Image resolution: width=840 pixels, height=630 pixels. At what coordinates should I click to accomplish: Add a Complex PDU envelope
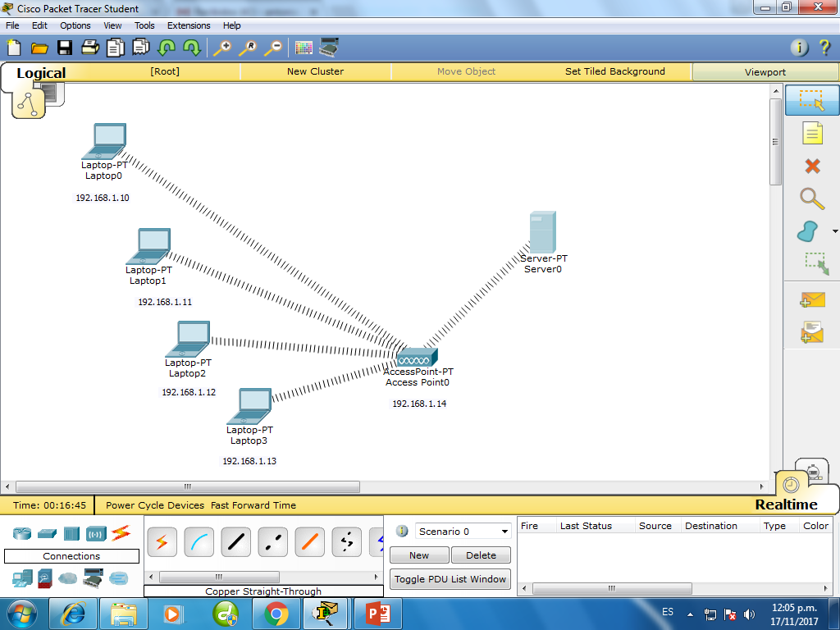[812, 332]
